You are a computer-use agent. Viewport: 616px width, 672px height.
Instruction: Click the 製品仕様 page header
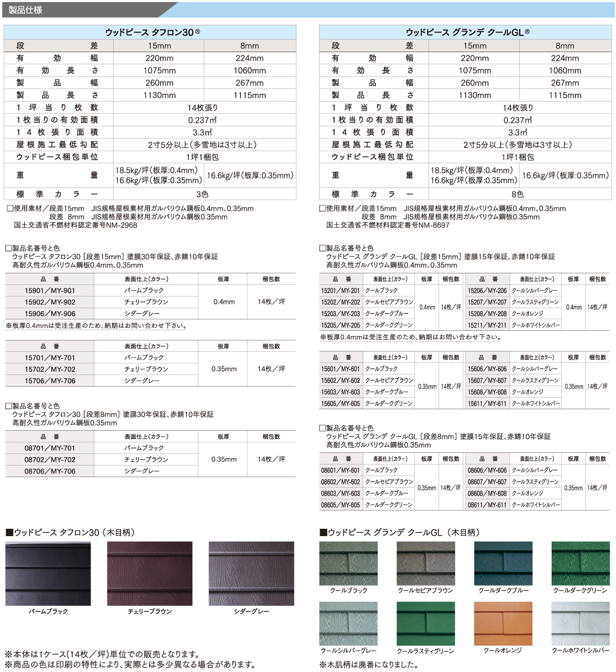25,10
